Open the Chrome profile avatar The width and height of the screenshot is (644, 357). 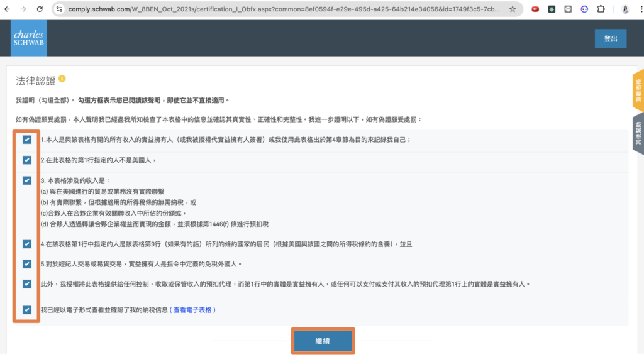[x=625, y=9]
